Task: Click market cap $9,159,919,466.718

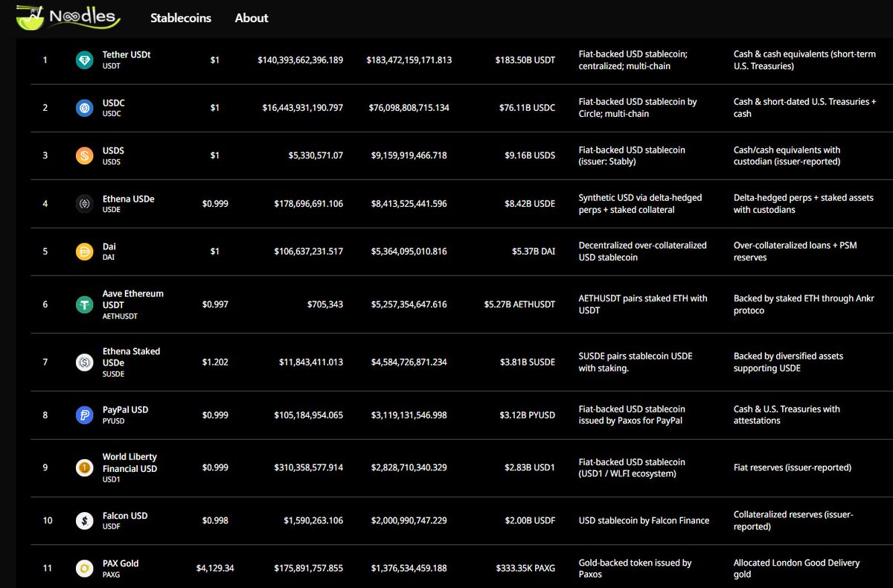Action: click(x=409, y=156)
